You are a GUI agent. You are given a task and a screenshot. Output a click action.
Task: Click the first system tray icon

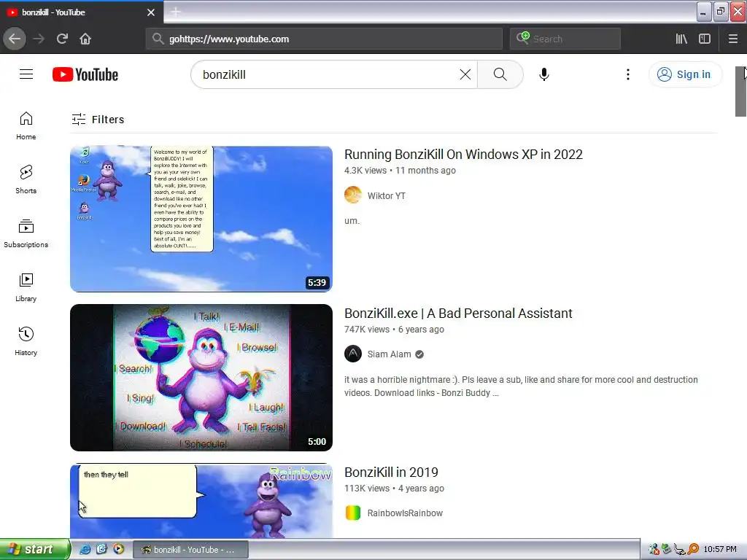(654, 549)
